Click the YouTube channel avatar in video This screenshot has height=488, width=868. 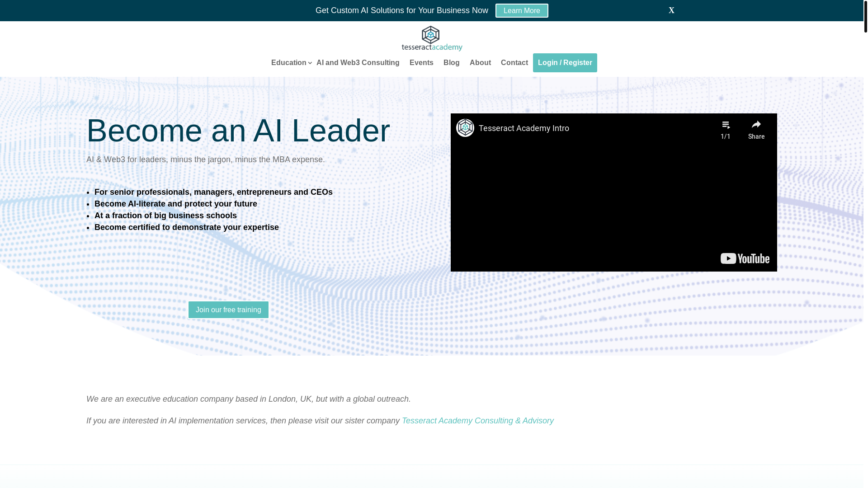click(x=465, y=128)
